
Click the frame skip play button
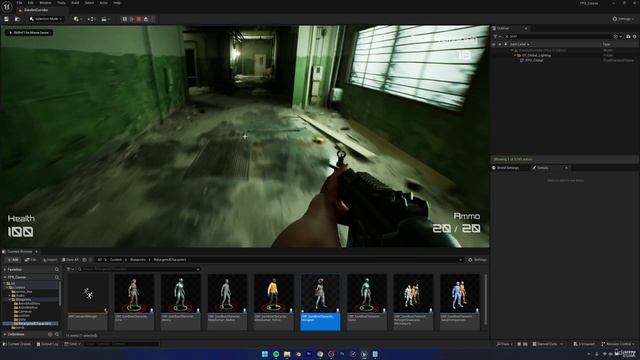[132, 19]
